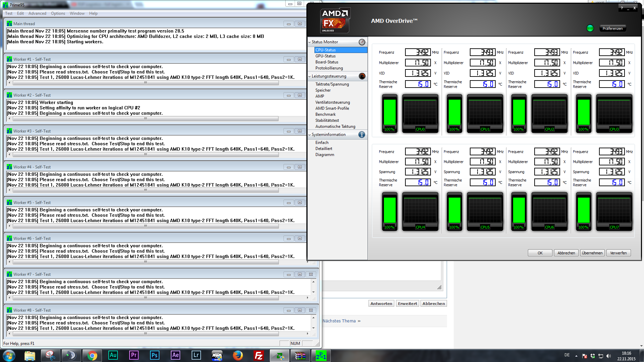Open the Diagramm view

click(x=325, y=155)
